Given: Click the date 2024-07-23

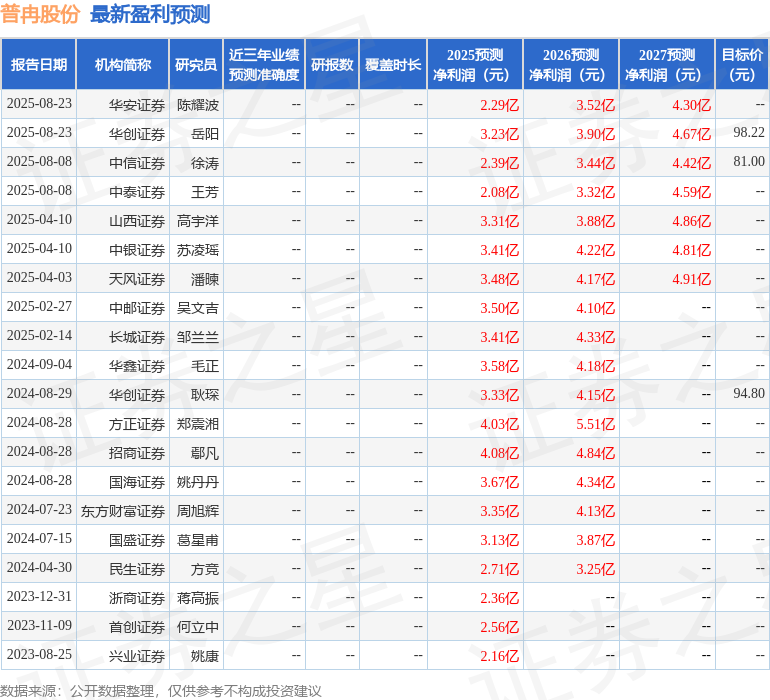Looking at the screenshot, I should pos(39,509).
